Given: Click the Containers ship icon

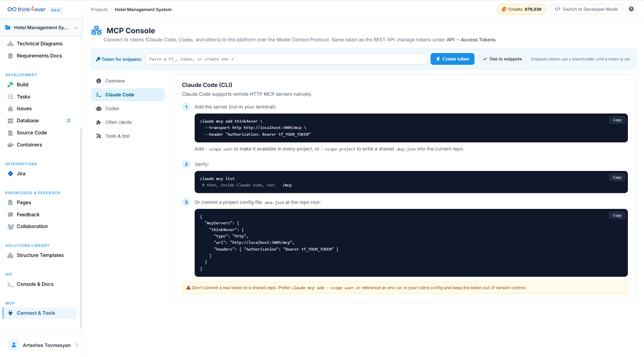Looking at the screenshot, I should pos(10,145).
